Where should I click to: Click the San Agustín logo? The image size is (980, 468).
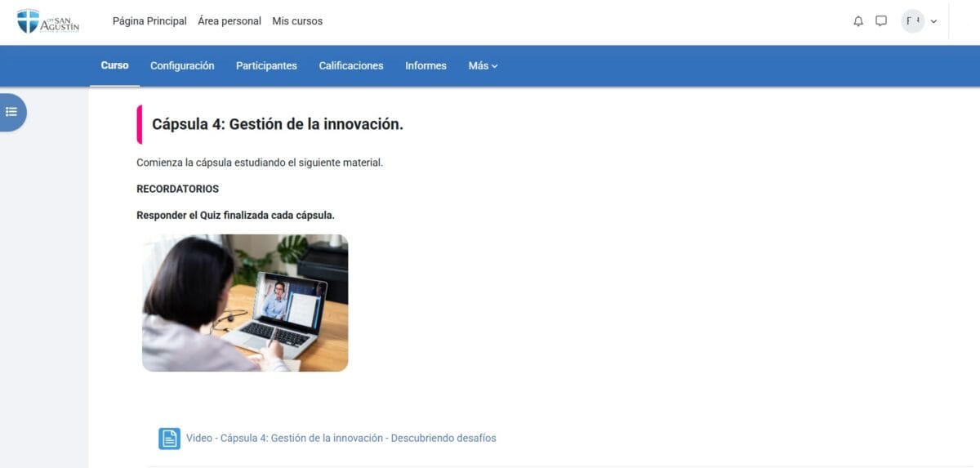[x=48, y=21]
